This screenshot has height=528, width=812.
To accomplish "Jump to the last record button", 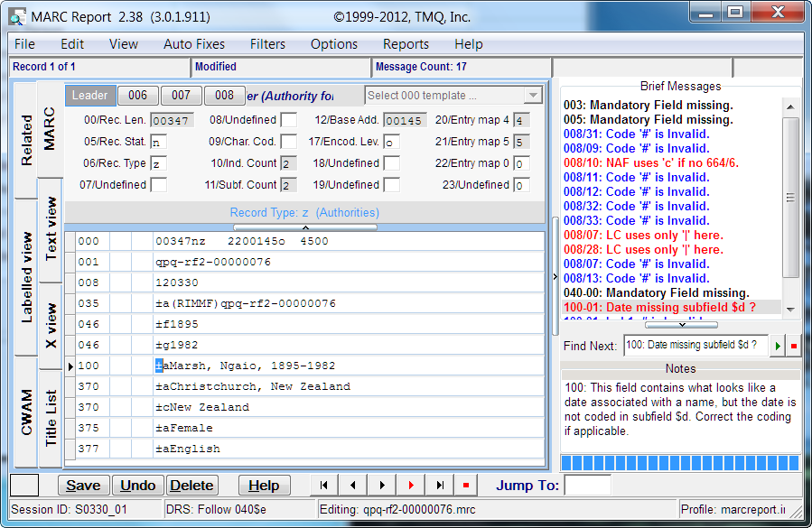I will (440, 485).
